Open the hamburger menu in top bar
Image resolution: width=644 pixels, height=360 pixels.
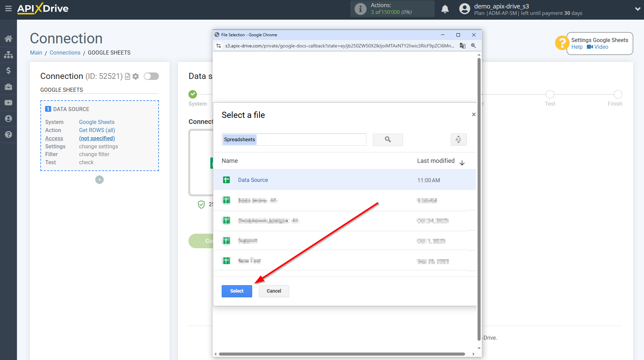coord(8,9)
